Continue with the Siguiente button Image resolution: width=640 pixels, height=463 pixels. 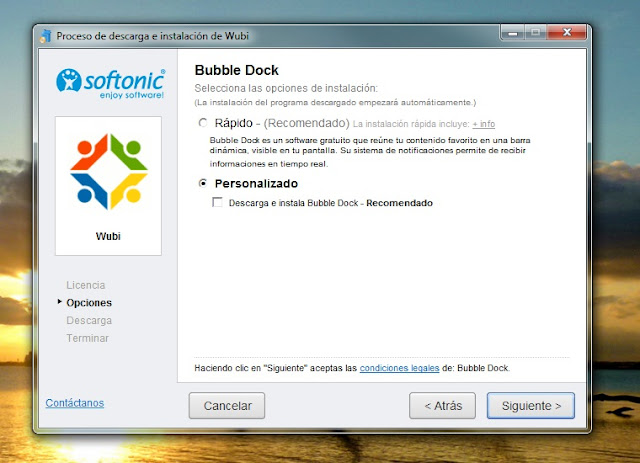tap(531, 405)
